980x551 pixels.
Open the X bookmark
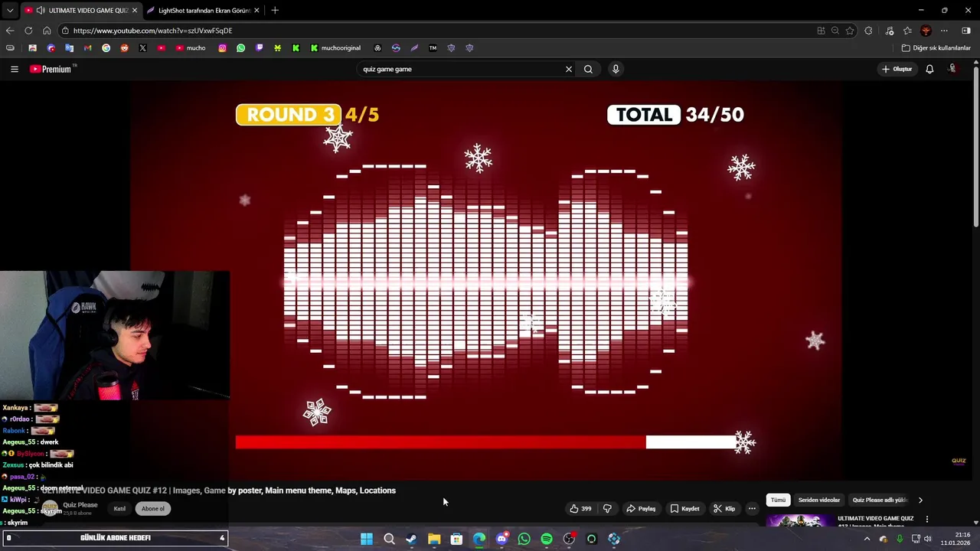point(142,47)
